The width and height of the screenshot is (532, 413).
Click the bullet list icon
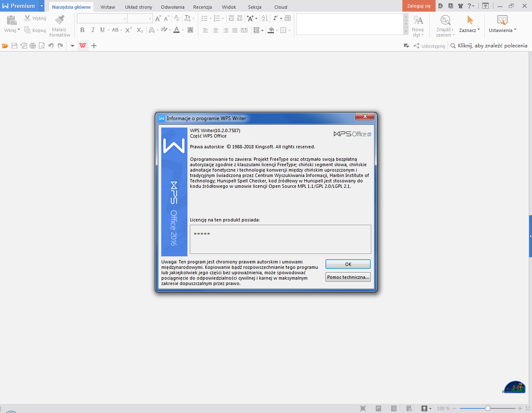tap(204, 18)
